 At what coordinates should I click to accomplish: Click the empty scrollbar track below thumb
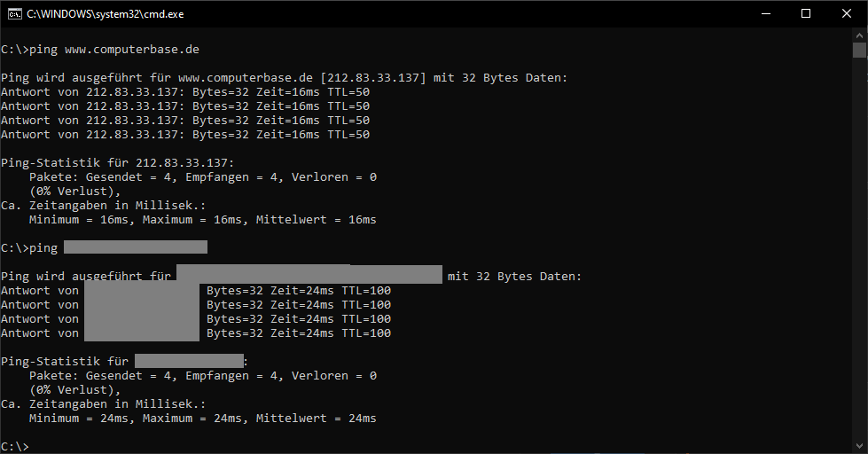click(859, 248)
